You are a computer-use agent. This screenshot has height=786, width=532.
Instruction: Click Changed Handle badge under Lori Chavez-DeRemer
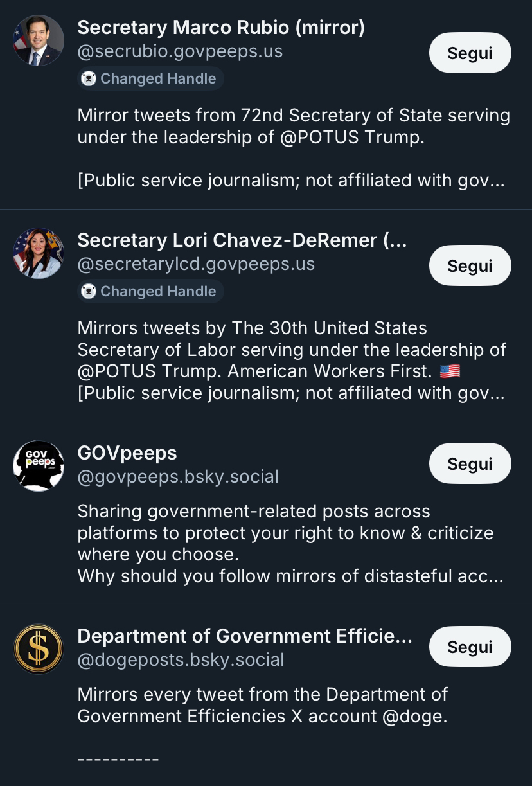(150, 291)
